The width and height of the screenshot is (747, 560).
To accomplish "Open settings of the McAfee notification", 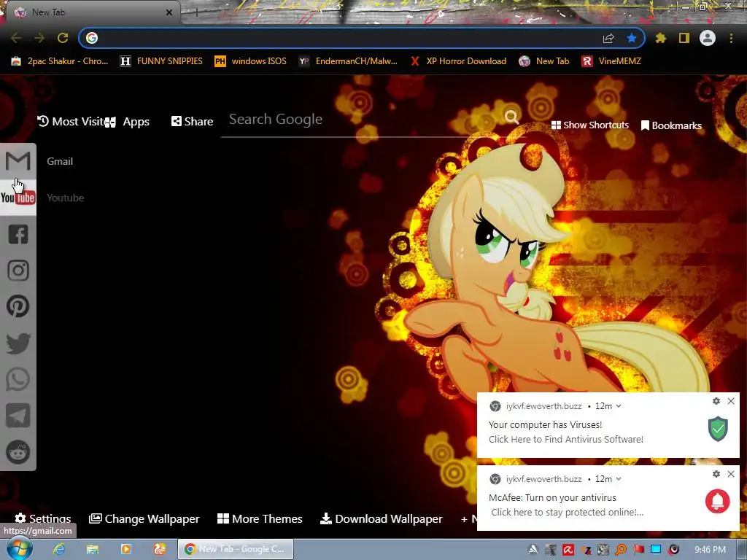I will tap(716, 474).
